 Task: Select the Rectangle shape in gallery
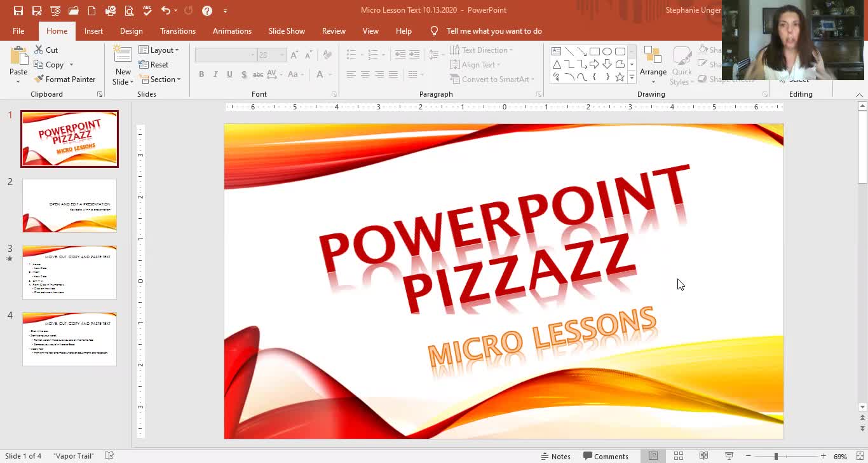[x=594, y=52]
